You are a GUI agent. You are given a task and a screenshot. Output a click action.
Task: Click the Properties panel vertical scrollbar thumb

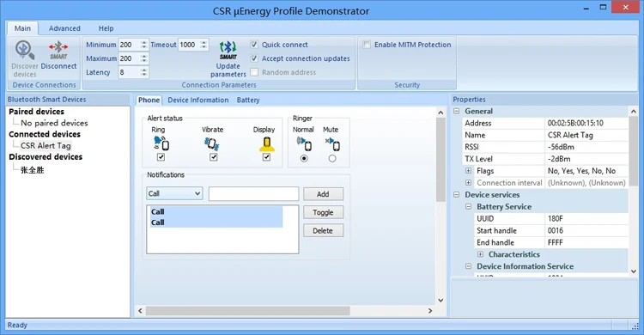[x=634, y=151]
